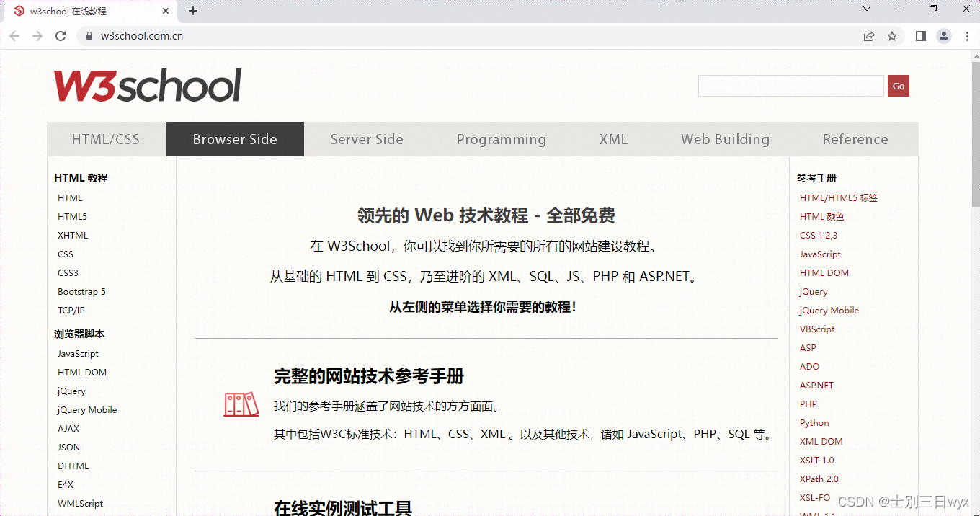This screenshot has height=516, width=980.
Task: Open TCP/IP tutorial link
Action: [x=71, y=311]
